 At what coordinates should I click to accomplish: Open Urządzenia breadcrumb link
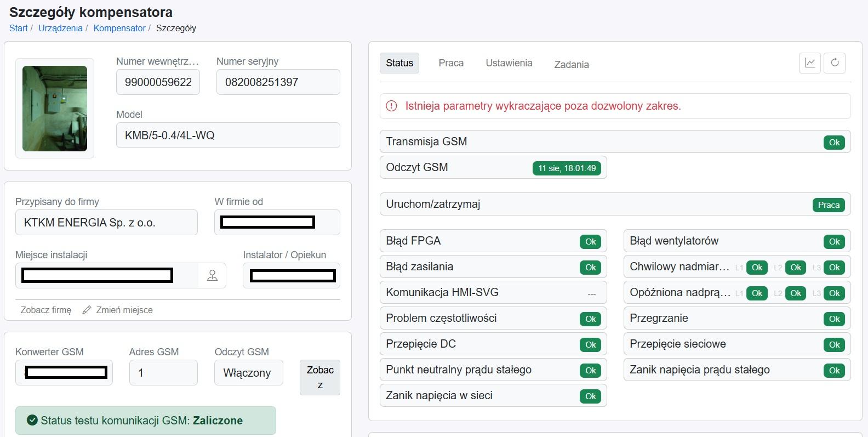60,28
